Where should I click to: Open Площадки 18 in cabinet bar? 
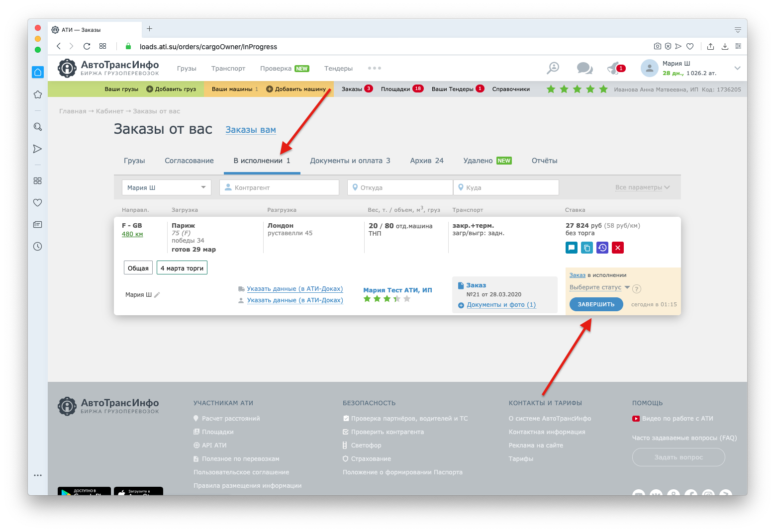[x=402, y=89]
